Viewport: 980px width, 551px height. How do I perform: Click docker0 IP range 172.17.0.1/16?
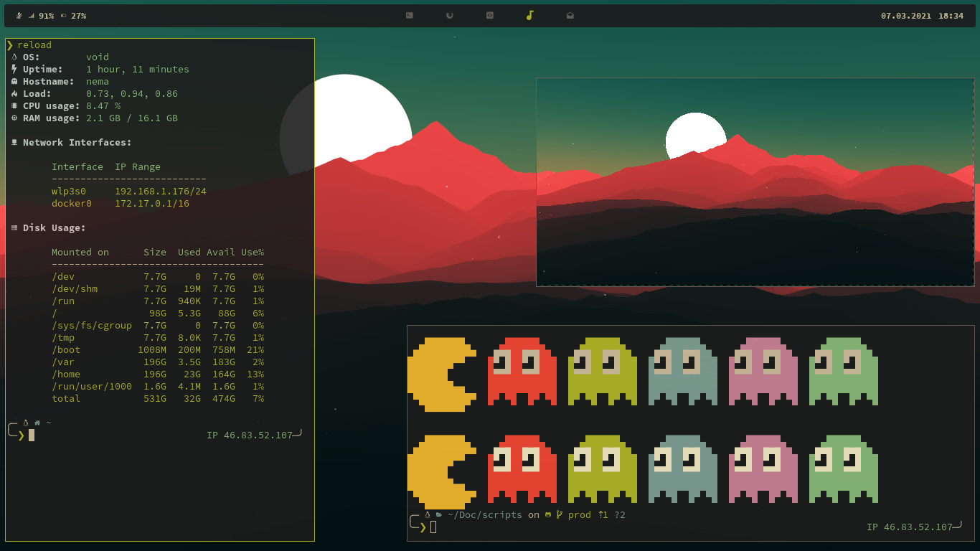(x=152, y=203)
